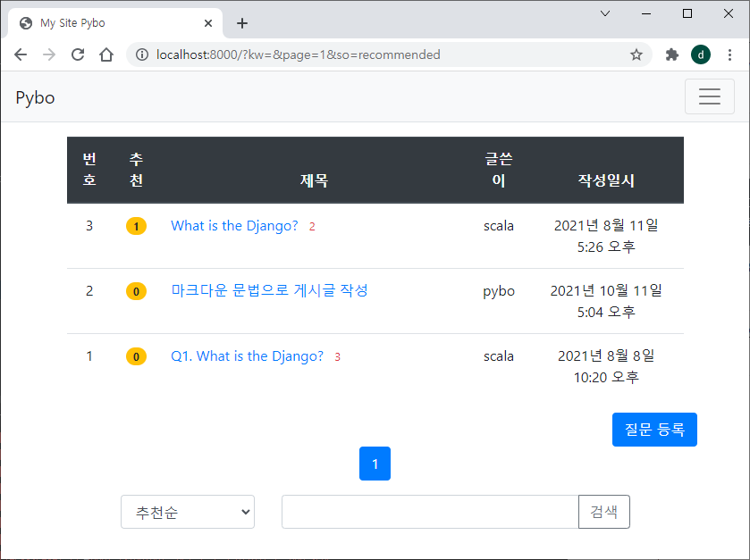Screen dimensions: 750x560
Task: Click row number 3 cell
Action: [x=89, y=226]
